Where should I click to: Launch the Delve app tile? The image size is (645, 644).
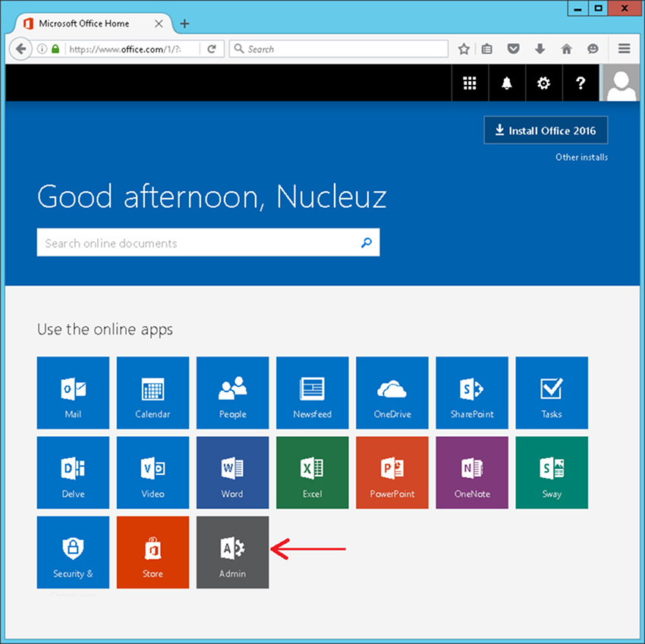[73, 473]
